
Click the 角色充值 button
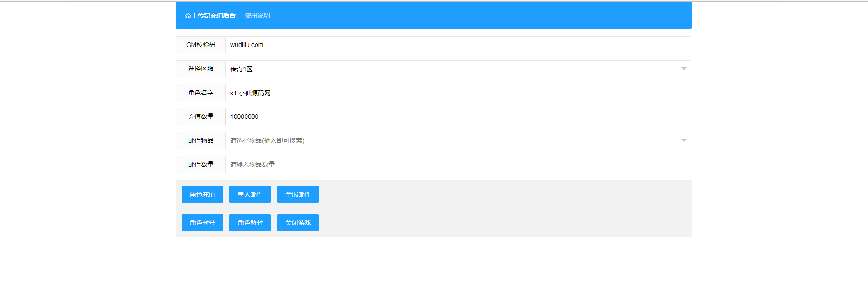(203, 194)
